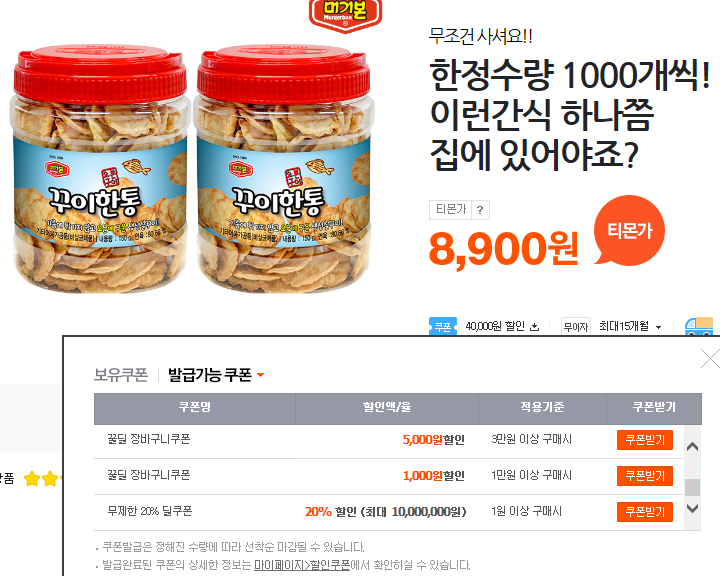Image resolution: width=720 pixels, height=576 pixels.
Task: Click the 꾸이한통 product jar image
Action: [x=191, y=169]
